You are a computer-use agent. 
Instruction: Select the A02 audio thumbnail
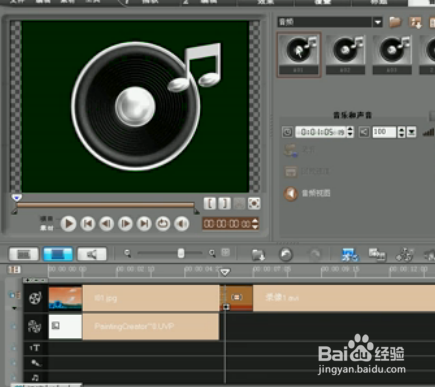point(345,55)
